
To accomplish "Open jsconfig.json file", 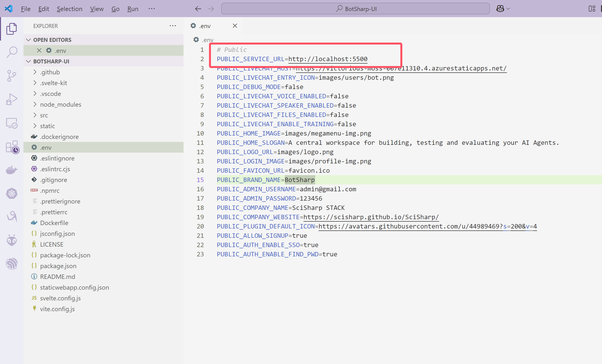I will 103,233.
